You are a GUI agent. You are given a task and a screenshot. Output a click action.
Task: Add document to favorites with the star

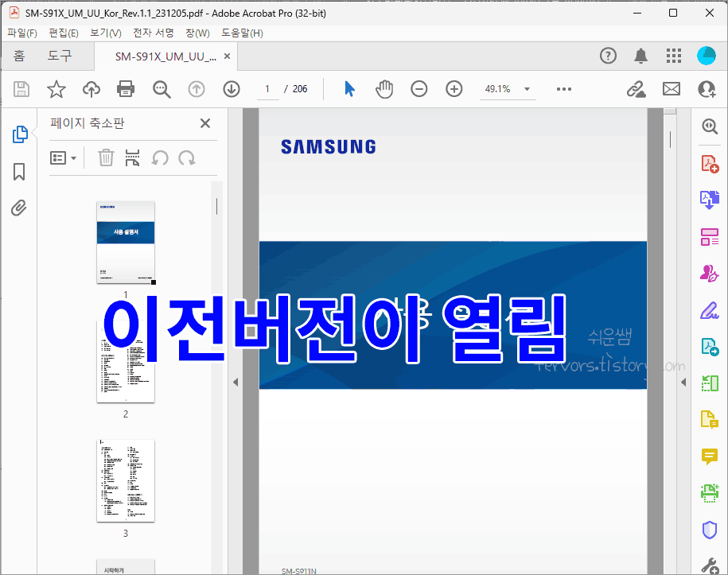[x=56, y=88]
